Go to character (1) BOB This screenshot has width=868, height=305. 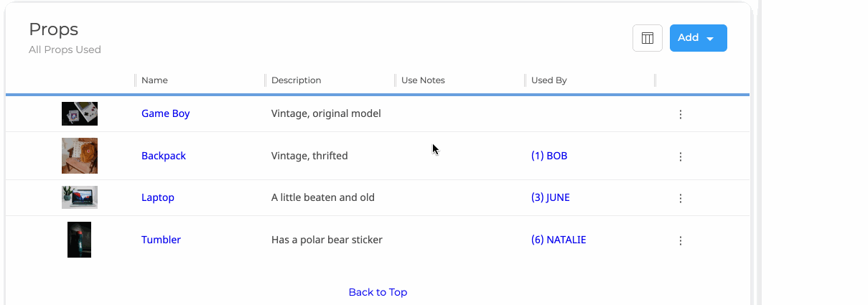(x=549, y=156)
